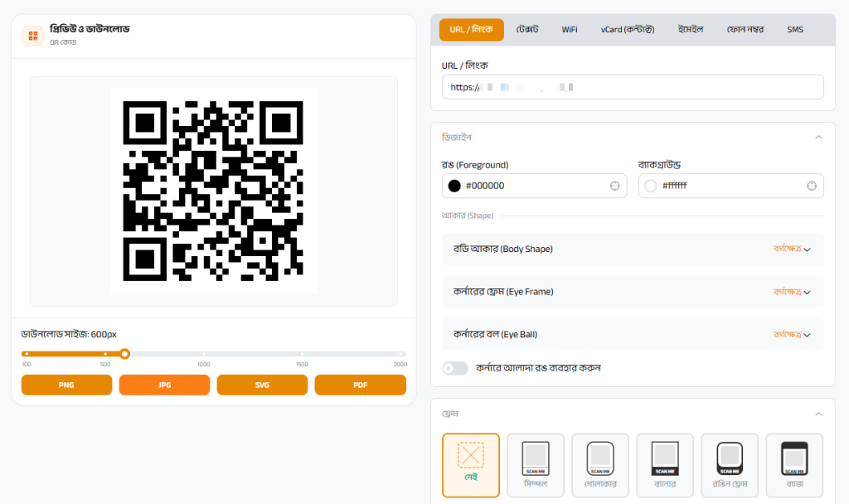Switch to the URL / লিংক tab
The image size is (849, 504).
pos(471,30)
